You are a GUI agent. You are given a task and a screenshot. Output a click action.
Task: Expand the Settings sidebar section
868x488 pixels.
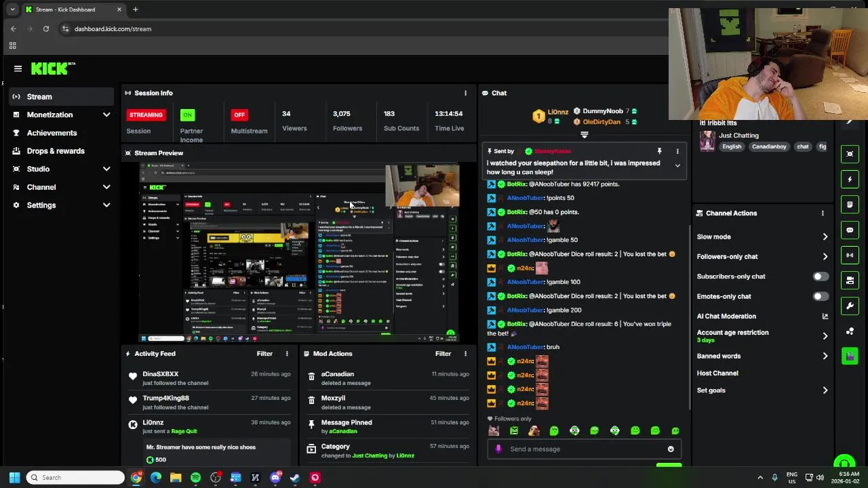[106, 205]
